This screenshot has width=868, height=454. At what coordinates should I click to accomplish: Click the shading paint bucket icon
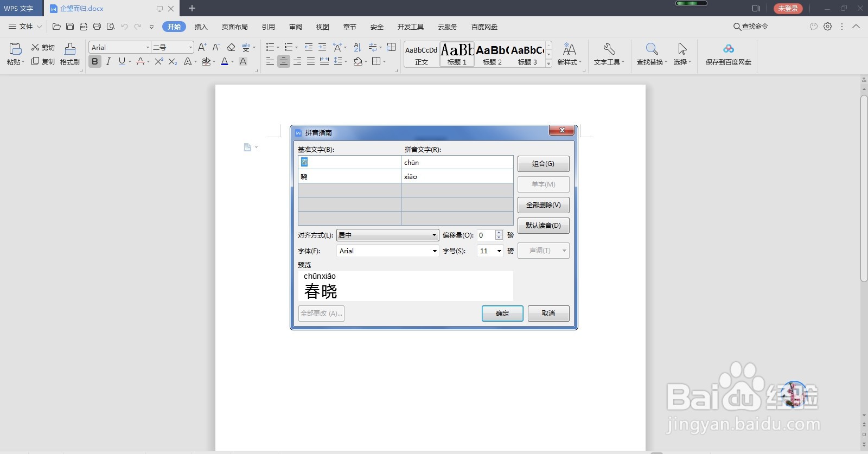(358, 62)
